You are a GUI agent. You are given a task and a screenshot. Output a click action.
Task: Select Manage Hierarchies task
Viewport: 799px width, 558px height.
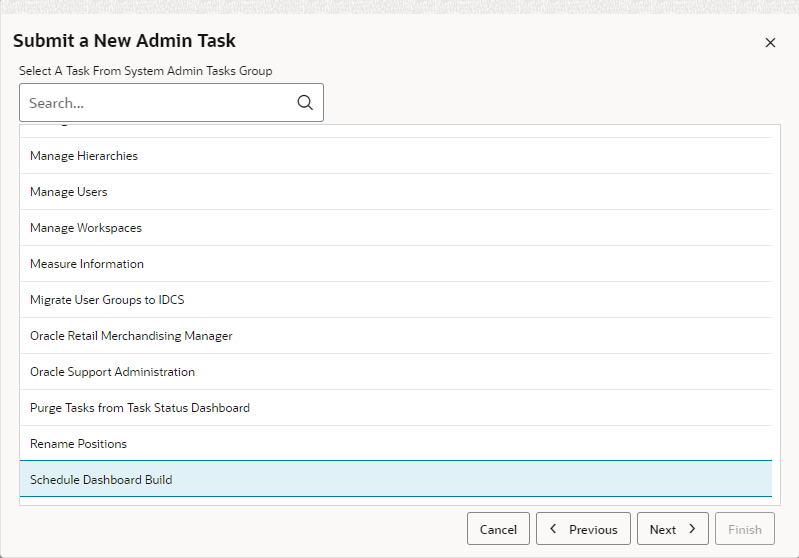(395, 156)
